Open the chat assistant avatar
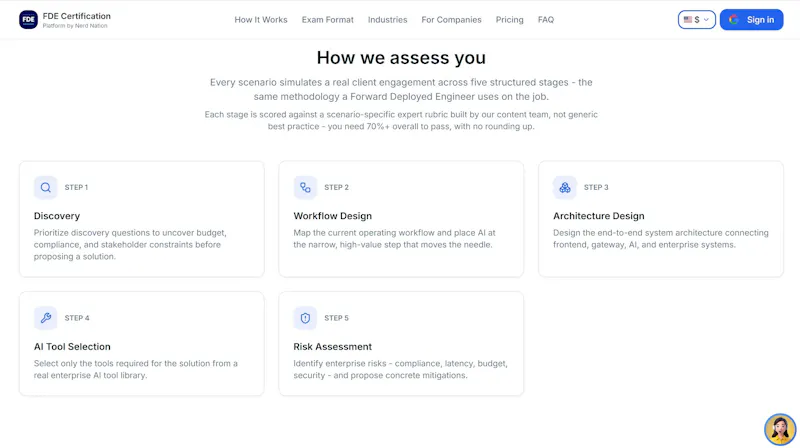This screenshot has width=800, height=448. tap(780, 429)
